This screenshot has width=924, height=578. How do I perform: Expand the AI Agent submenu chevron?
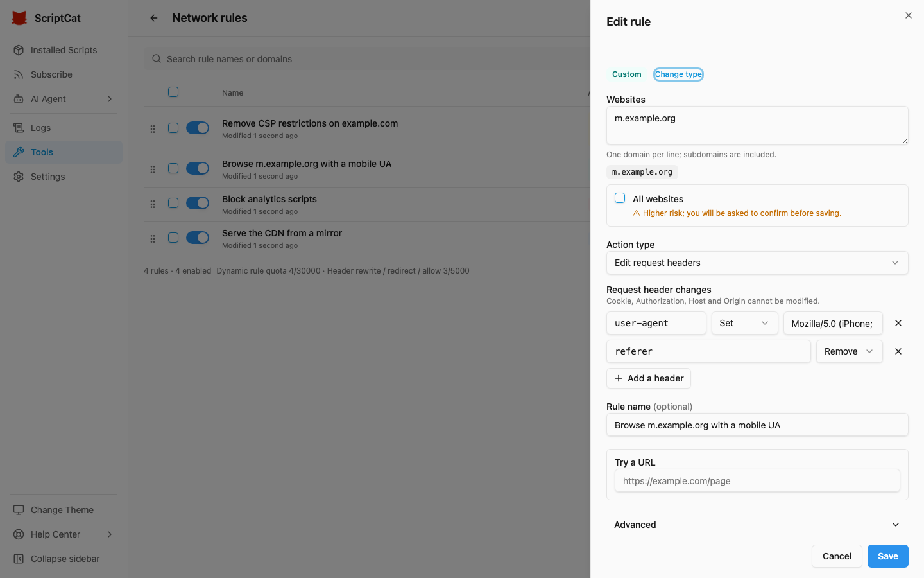point(110,99)
